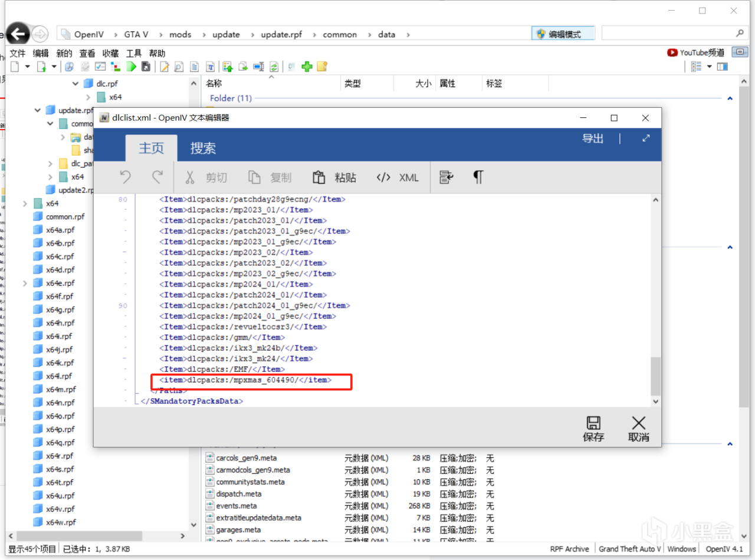Viewport: 755px width, 560px height.
Task: Click the Back arrow in OpenIV
Action: coord(19,34)
